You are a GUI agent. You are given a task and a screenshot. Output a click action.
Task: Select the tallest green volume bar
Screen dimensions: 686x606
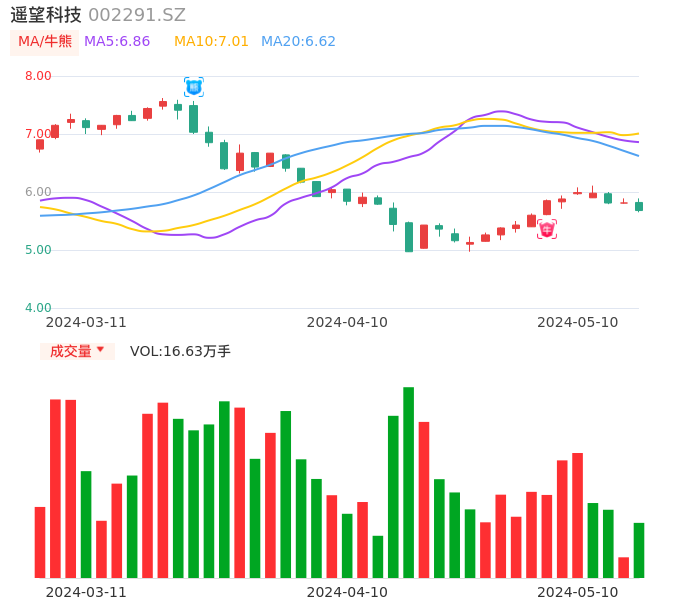(x=408, y=482)
